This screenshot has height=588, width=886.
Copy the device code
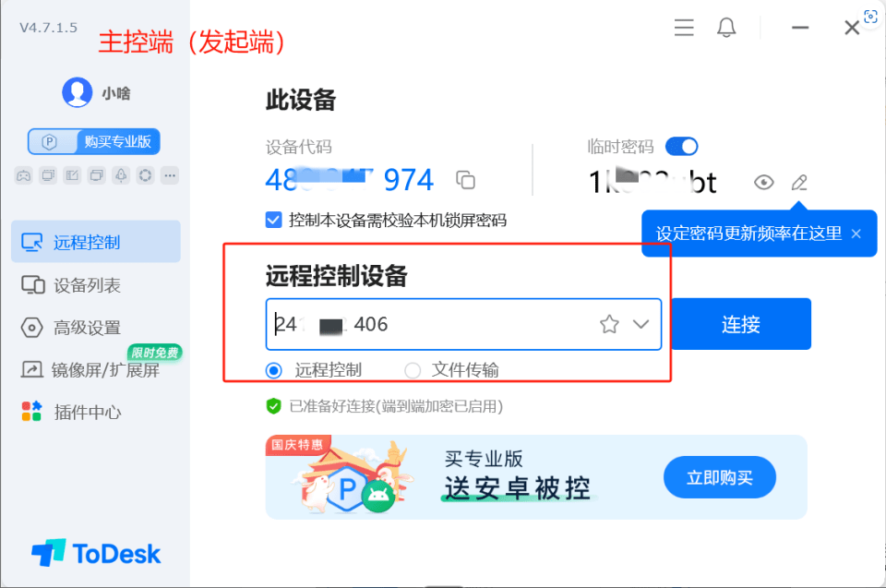point(465,180)
